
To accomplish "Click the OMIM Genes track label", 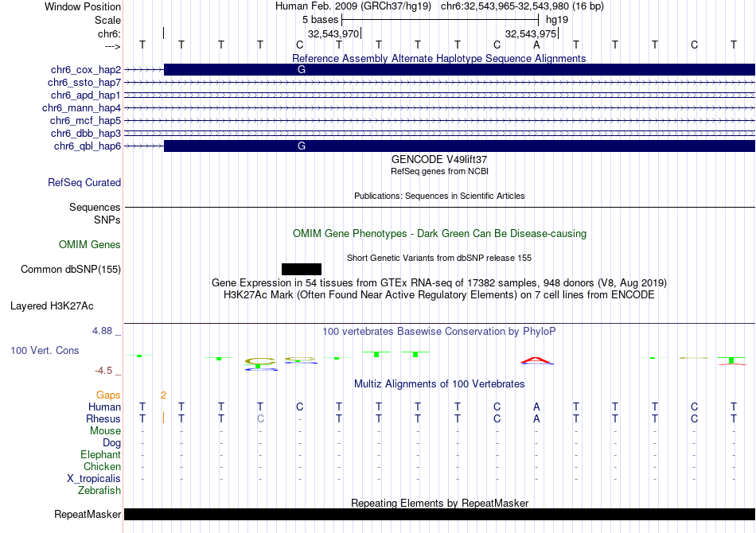I will point(90,245).
